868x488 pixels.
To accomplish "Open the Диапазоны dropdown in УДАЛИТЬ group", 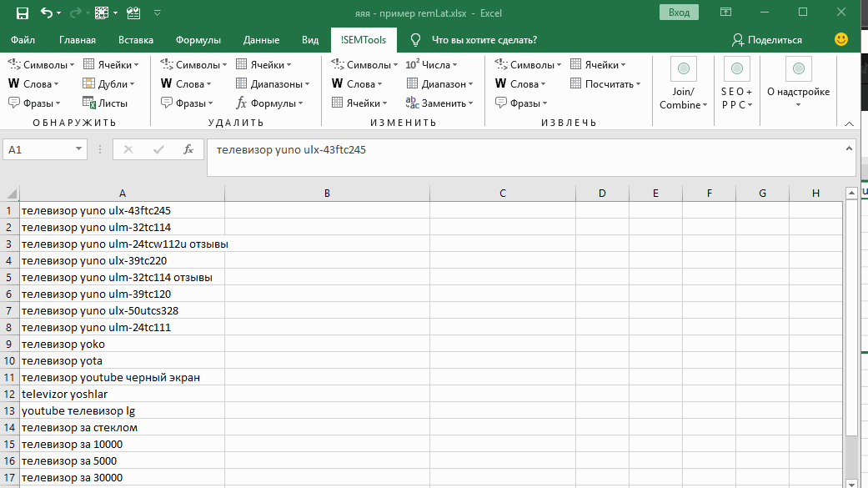I will [273, 84].
